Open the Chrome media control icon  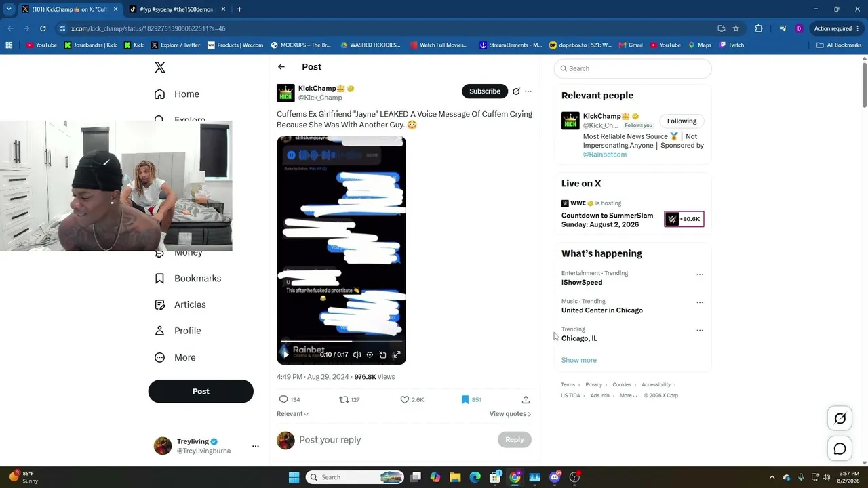point(783,28)
